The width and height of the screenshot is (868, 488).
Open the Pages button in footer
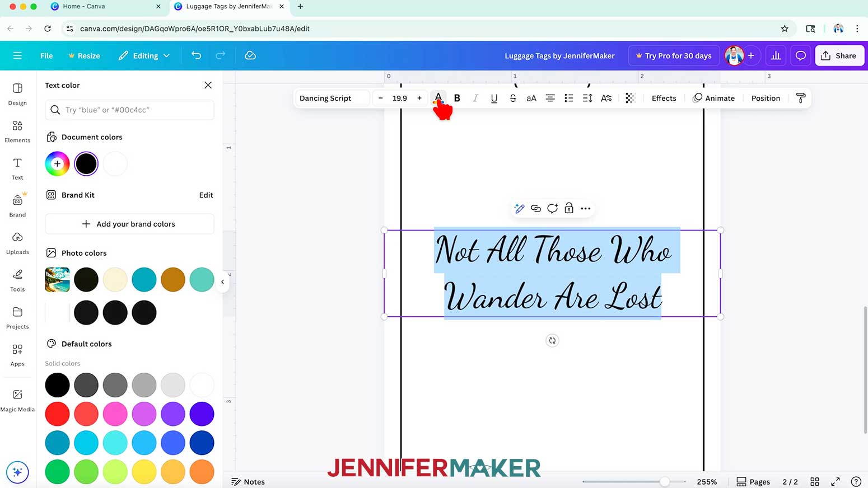pyautogui.click(x=753, y=481)
